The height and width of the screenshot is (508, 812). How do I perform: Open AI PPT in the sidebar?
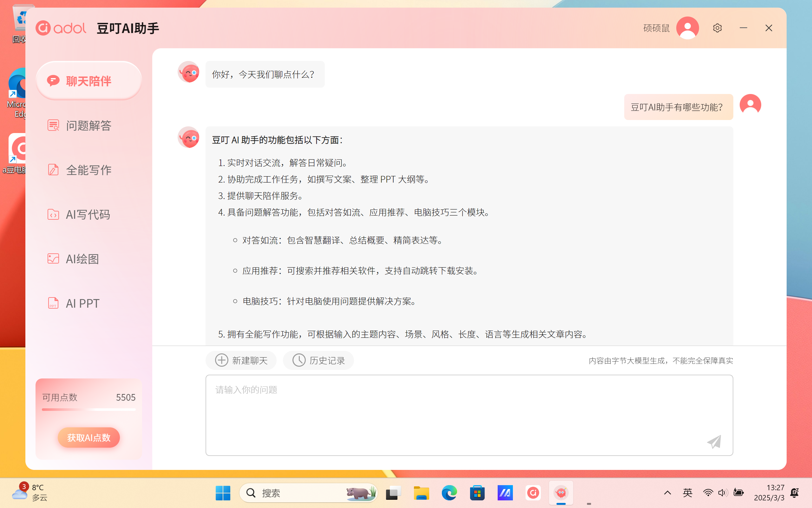point(88,303)
